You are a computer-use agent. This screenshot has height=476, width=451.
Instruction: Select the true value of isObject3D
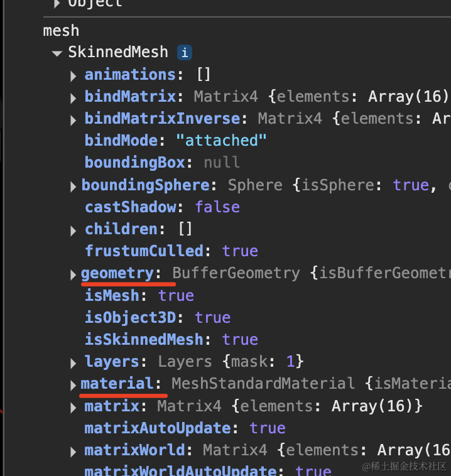tap(212, 318)
